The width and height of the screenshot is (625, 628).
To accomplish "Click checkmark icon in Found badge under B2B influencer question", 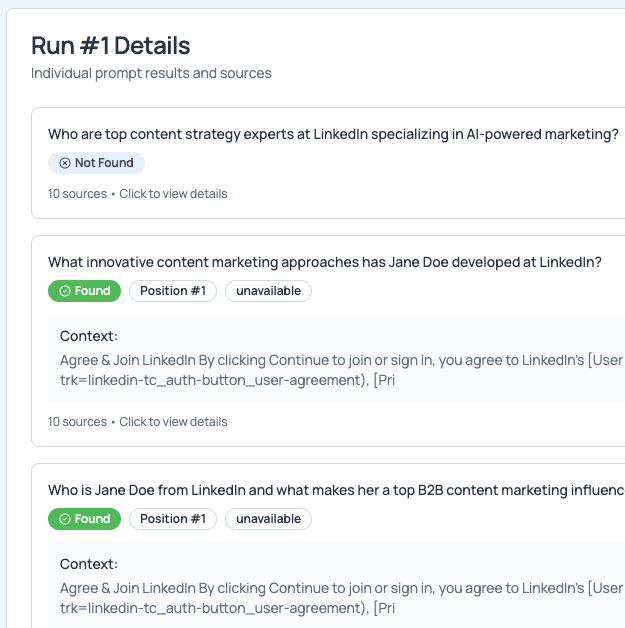I will [x=65, y=519].
